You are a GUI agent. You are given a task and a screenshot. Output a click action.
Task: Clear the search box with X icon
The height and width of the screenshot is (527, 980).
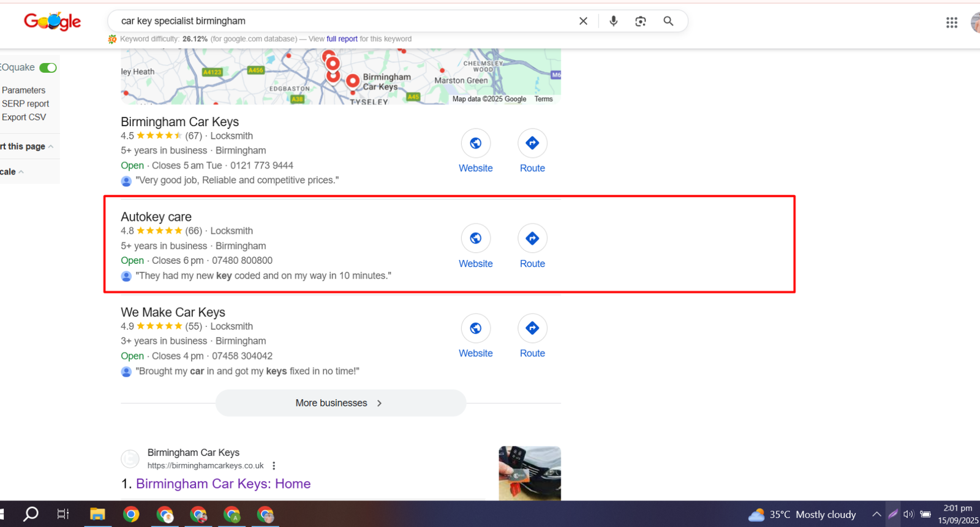583,21
